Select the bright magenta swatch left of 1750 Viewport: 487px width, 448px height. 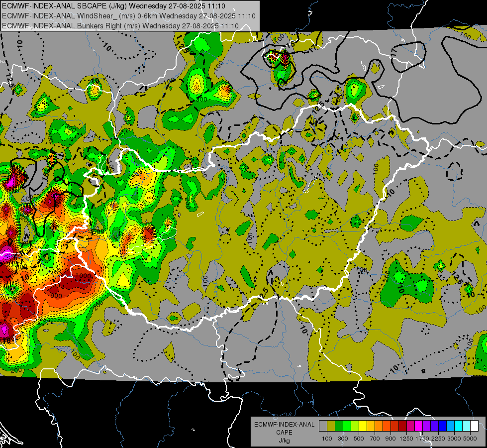(419, 426)
